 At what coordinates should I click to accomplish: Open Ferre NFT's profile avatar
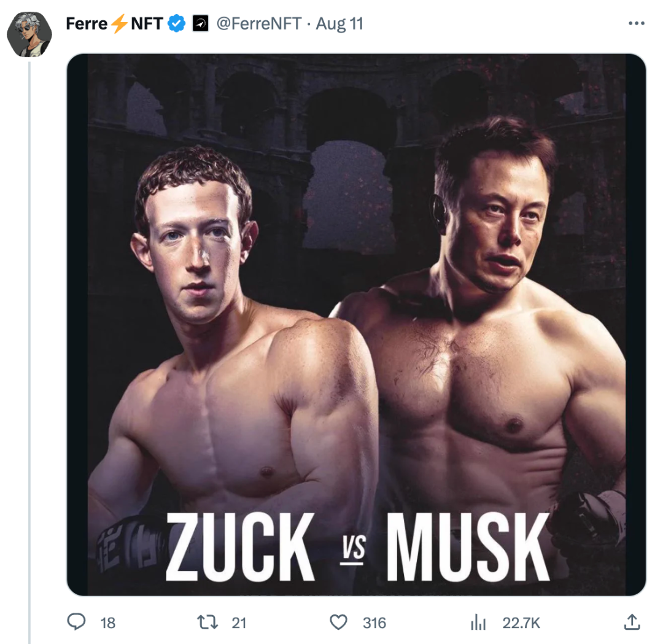[29, 34]
